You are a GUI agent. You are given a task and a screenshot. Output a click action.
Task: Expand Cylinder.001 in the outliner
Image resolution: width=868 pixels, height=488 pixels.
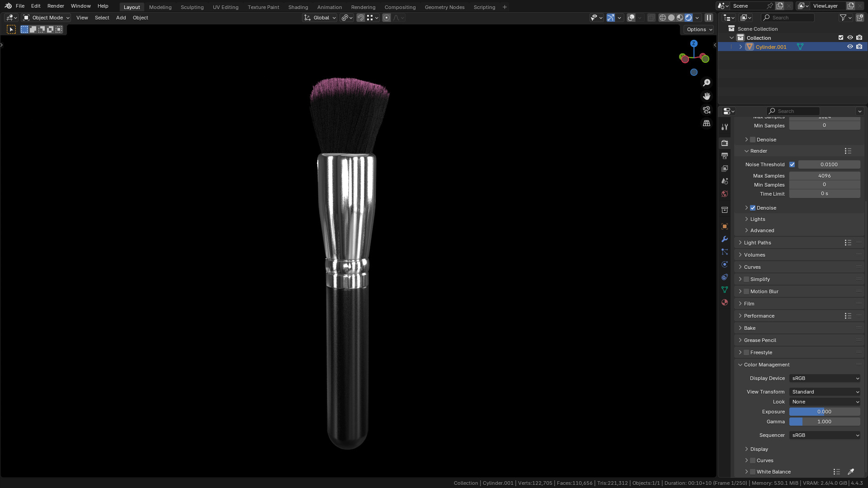tap(741, 47)
